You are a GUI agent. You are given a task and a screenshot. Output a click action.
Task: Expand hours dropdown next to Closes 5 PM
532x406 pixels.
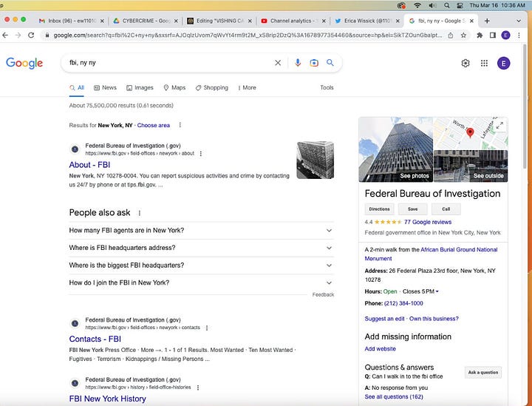(437, 291)
